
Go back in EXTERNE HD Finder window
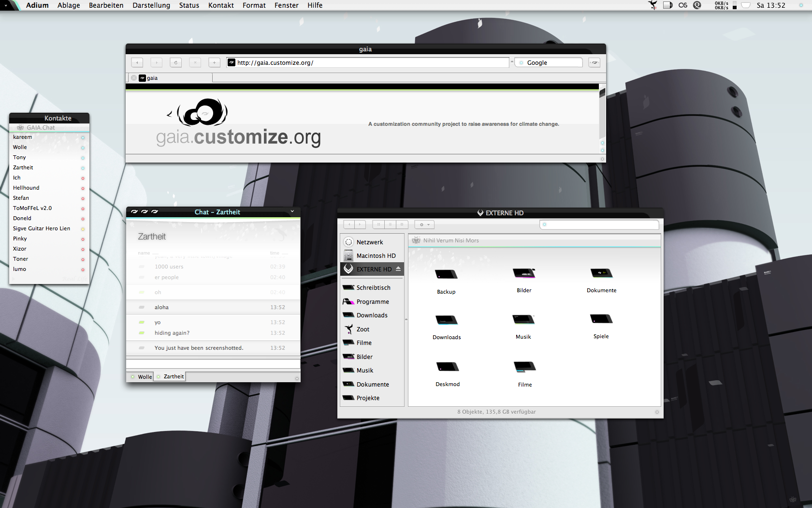(x=349, y=224)
